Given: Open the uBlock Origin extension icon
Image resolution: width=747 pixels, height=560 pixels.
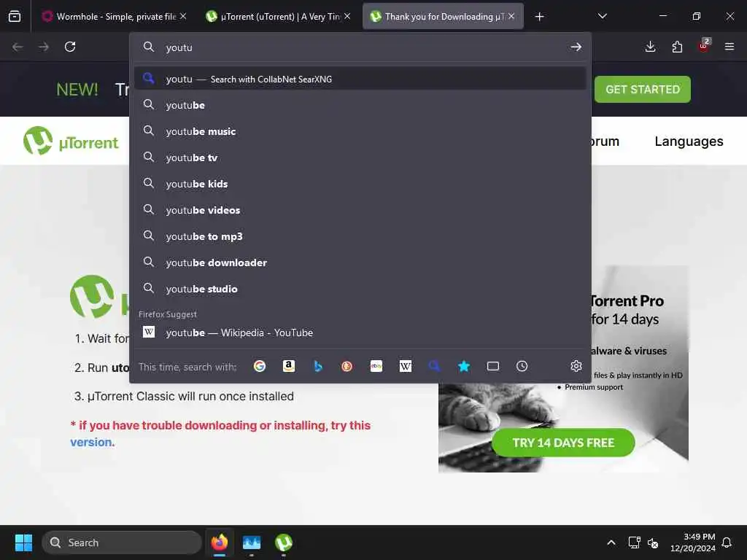Looking at the screenshot, I should click(704, 46).
